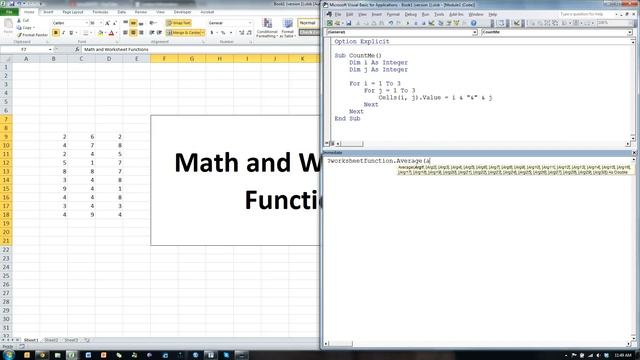Click Break pause icon in VBA toolbar

tap(416, 23)
